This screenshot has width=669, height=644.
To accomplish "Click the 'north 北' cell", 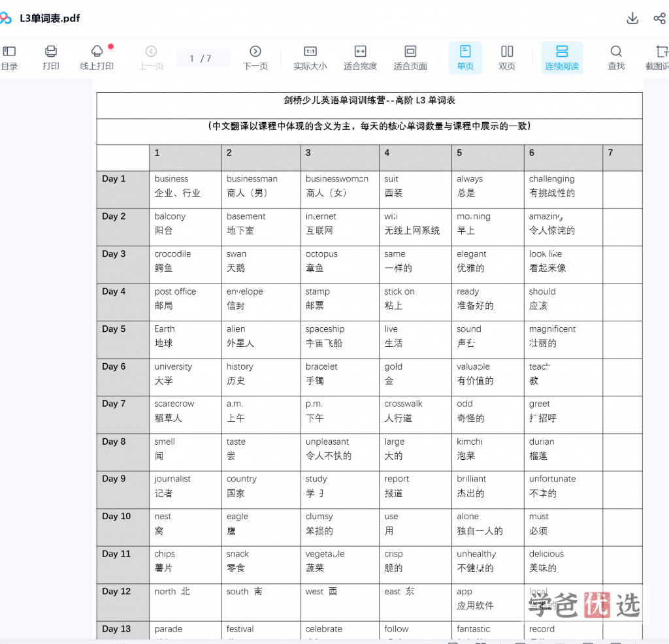I will point(185,602).
